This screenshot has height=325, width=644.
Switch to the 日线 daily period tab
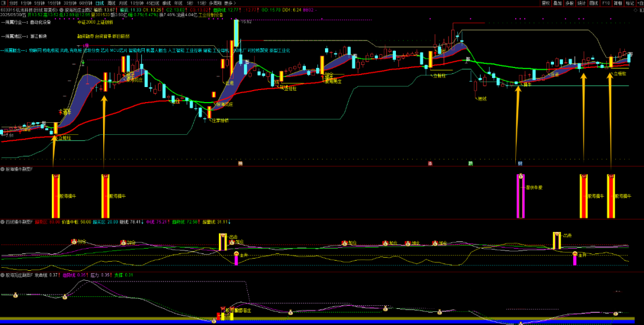point(99,3)
